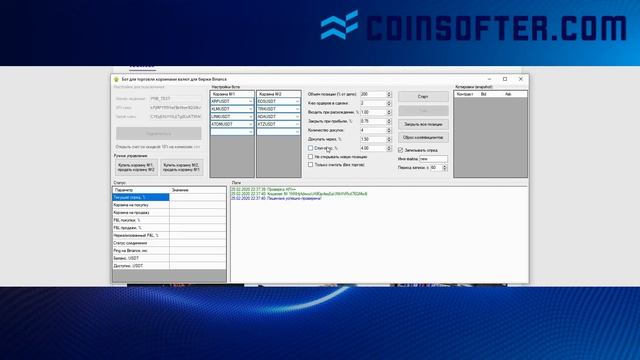Viewport: 640px width, 360px height.
Task: Click Купить корзину №2, продать корзину №1
Action: pos(182,167)
